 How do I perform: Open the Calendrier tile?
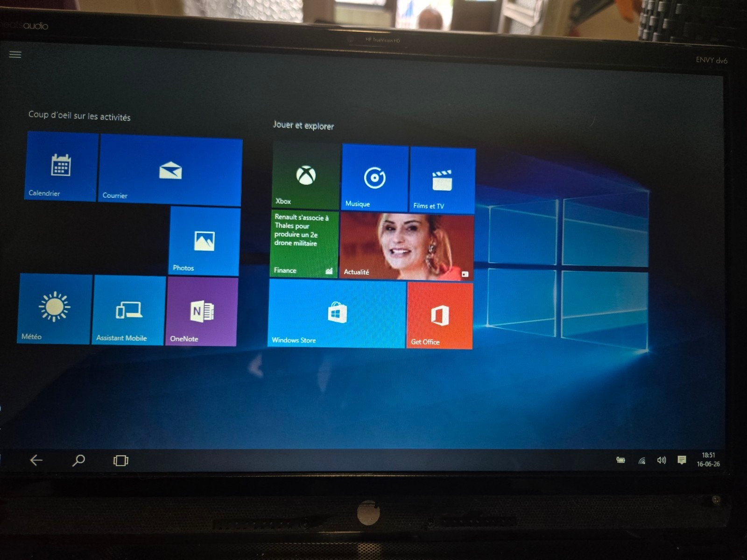(61, 167)
